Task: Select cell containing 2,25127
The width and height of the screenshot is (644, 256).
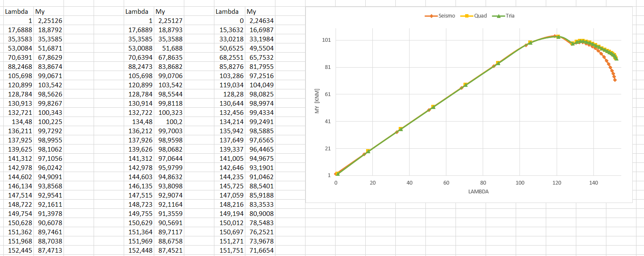Action: pos(169,21)
